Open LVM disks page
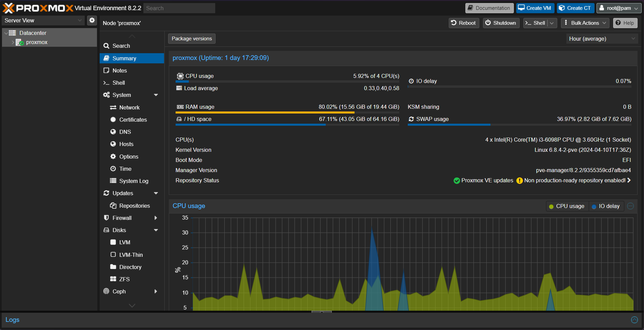Image resolution: width=644 pixels, height=330 pixels. pyautogui.click(x=132, y=242)
